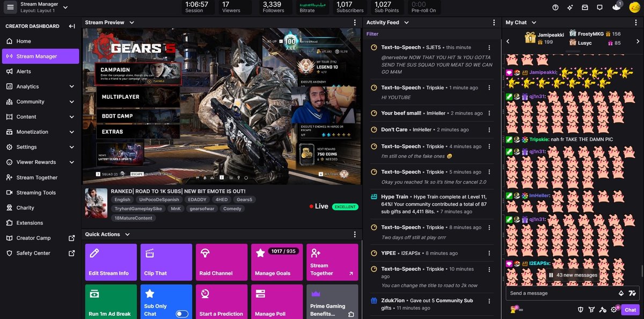Click the Gears 5 game cover thumbnail
644x319 pixels.
point(96,203)
